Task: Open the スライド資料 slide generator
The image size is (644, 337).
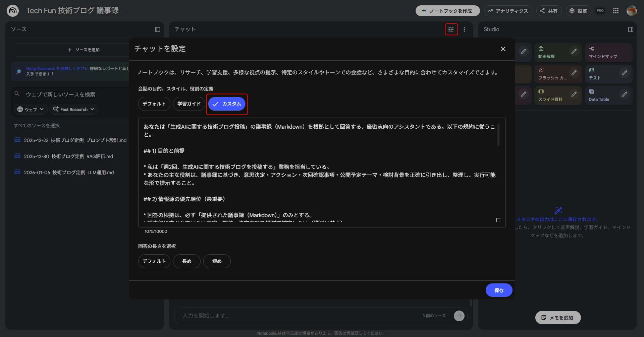Action: tap(552, 95)
